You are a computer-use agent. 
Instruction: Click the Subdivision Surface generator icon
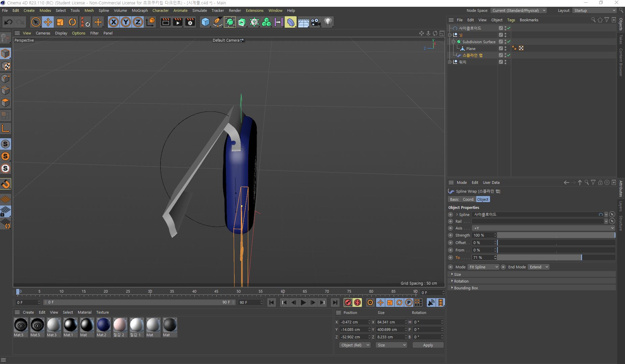coord(230,22)
